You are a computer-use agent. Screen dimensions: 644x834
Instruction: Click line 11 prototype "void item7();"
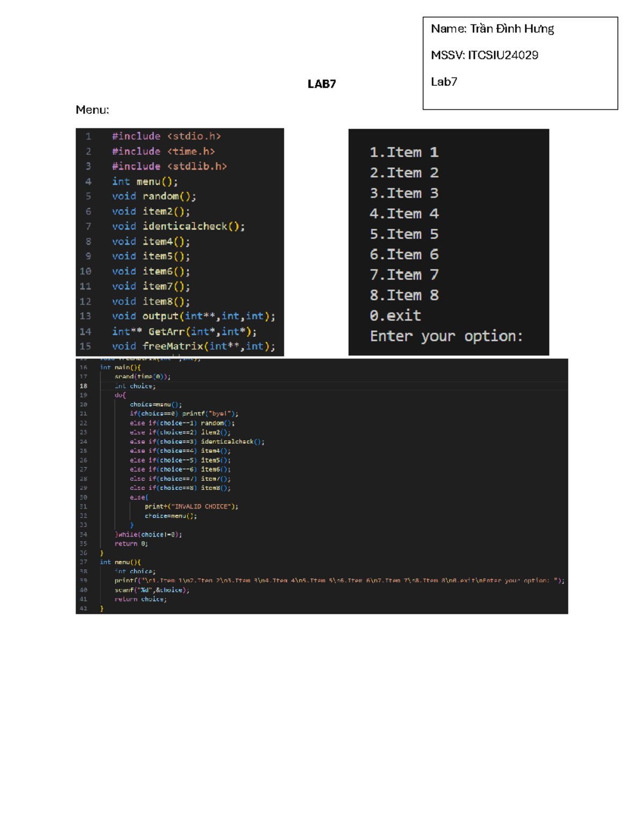(151, 286)
